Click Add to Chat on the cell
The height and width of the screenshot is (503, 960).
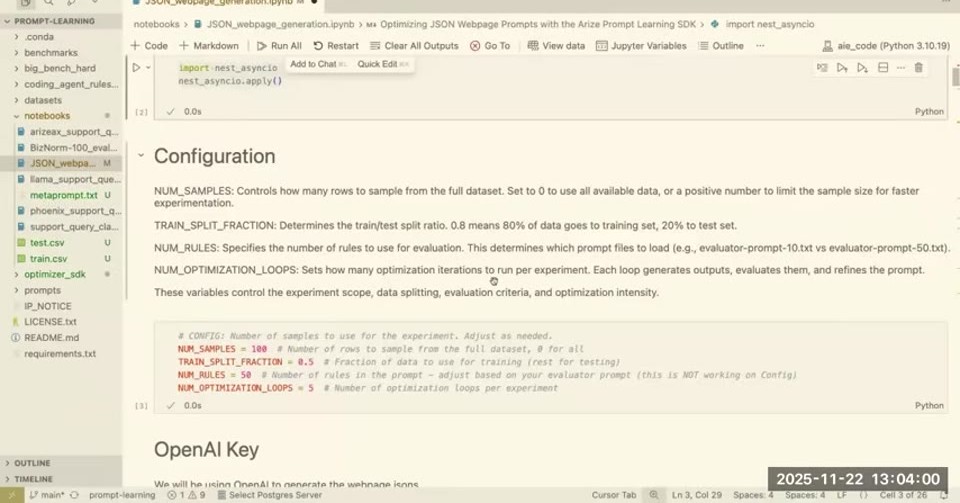pyautogui.click(x=313, y=64)
